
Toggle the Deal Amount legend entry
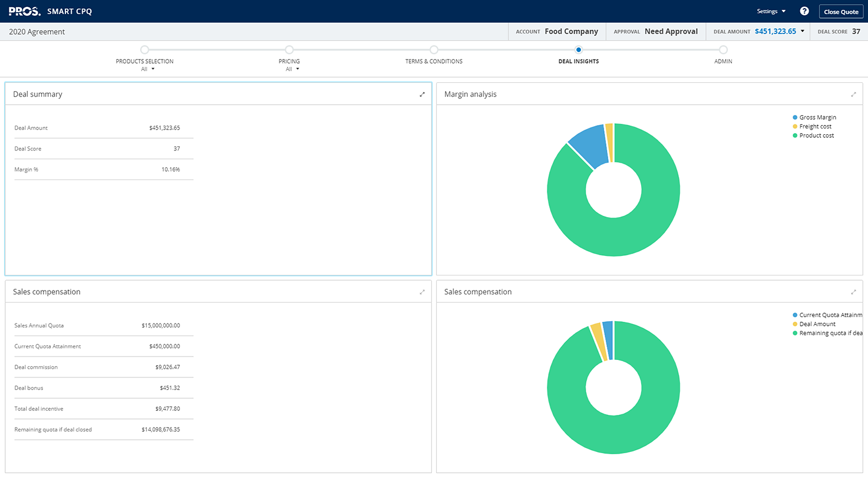[817, 324]
